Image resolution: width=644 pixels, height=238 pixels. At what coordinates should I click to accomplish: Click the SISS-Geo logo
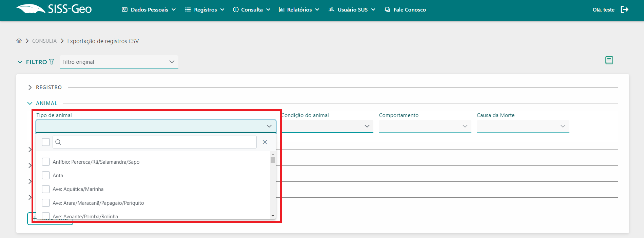54,9
